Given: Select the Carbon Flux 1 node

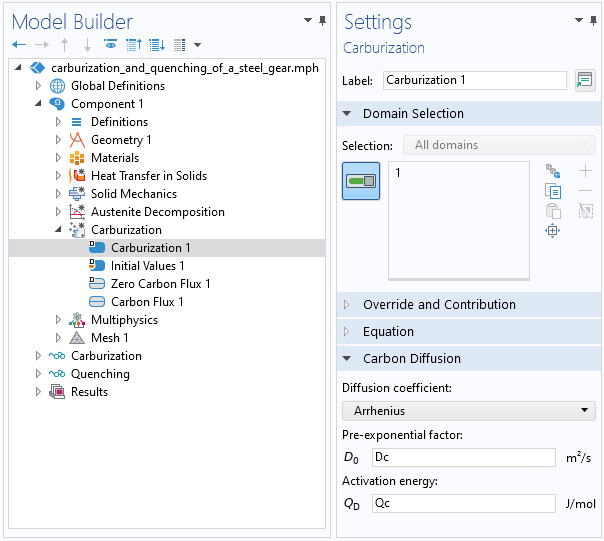Looking at the screenshot, I should pos(147,302).
